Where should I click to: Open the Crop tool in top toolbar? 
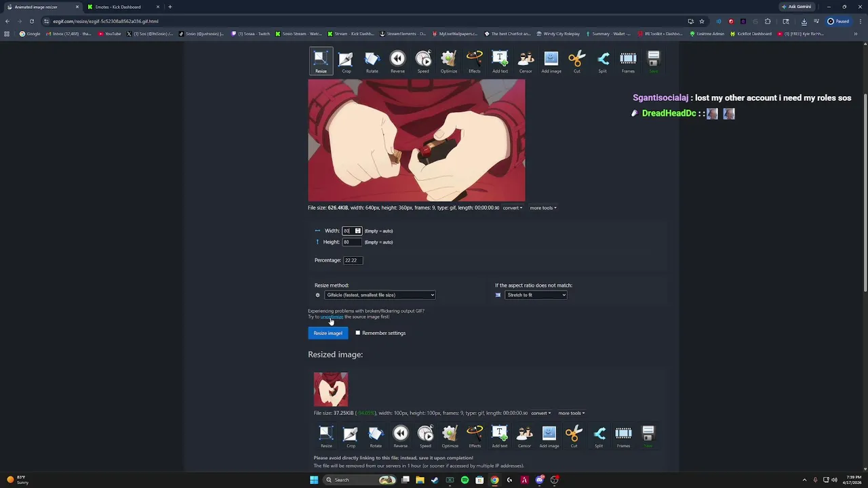point(346,61)
